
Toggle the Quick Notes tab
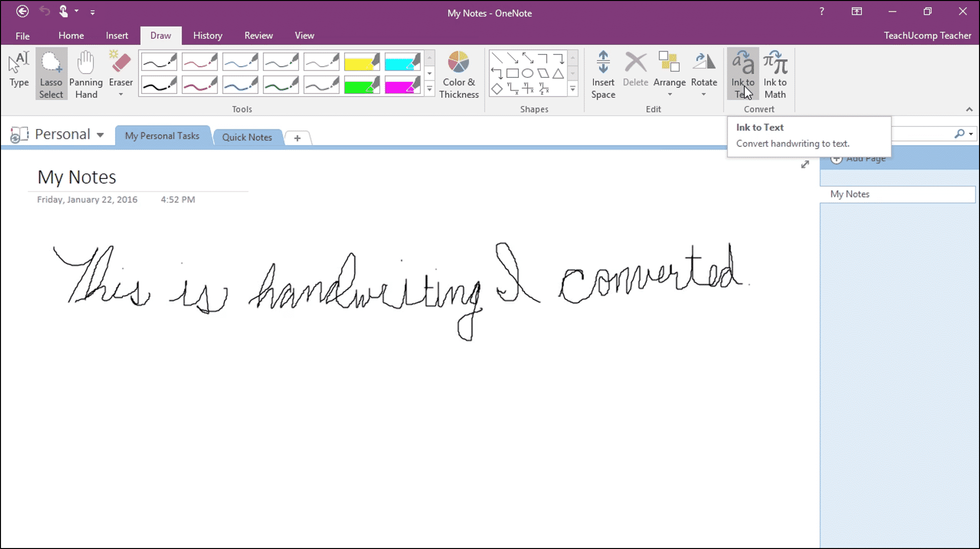(x=247, y=137)
